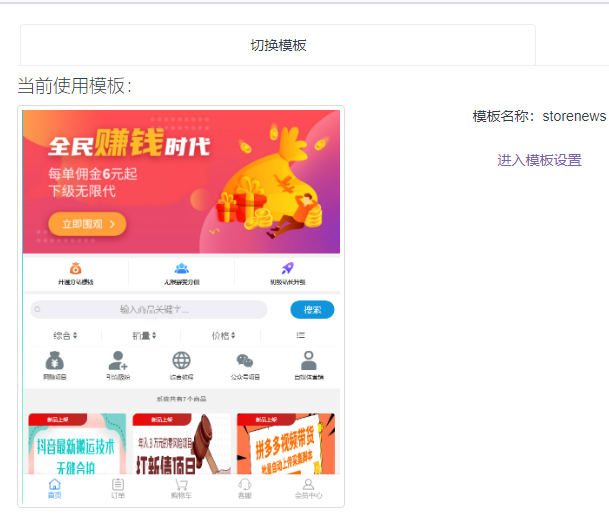Select the globe category icon
Screen dimensions: 609x516
pyautogui.click(x=181, y=362)
